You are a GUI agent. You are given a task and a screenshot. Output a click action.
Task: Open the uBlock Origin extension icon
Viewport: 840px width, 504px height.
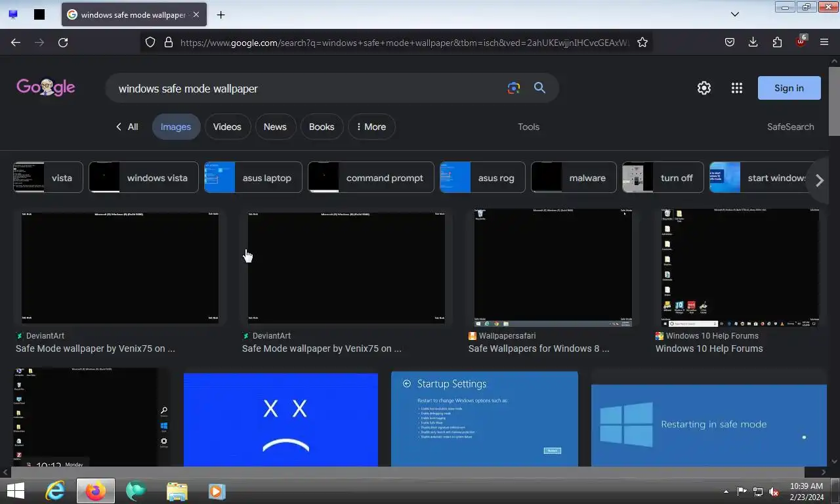click(801, 41)
